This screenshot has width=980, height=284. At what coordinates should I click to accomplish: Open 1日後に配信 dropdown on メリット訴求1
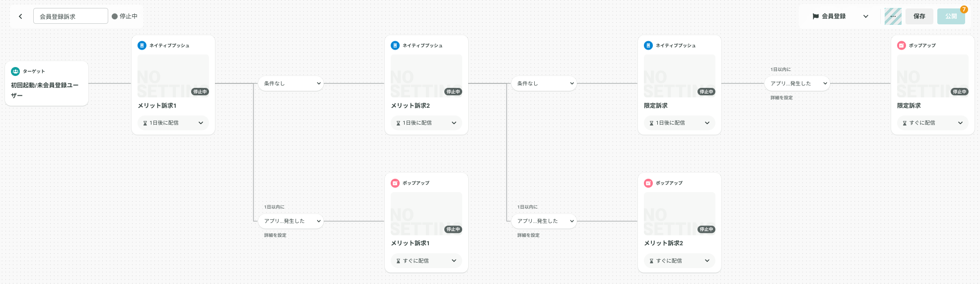coord(173,123)
